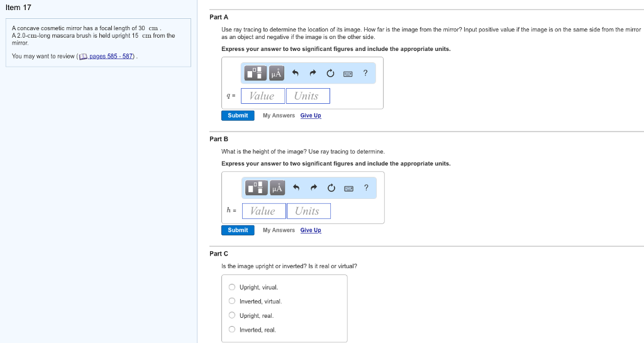This screenshot has height=343, width=644.
Task: Select the "Inverted, virtual" option
Action: click(x=232, y=301)
